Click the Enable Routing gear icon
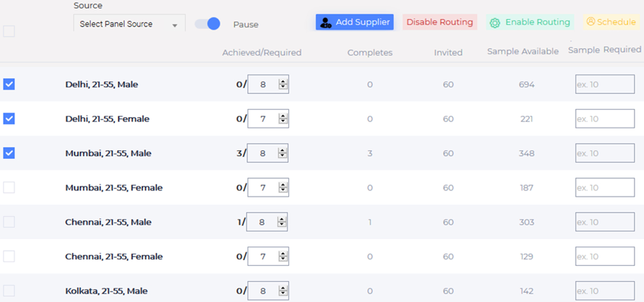 coord(494,22)
